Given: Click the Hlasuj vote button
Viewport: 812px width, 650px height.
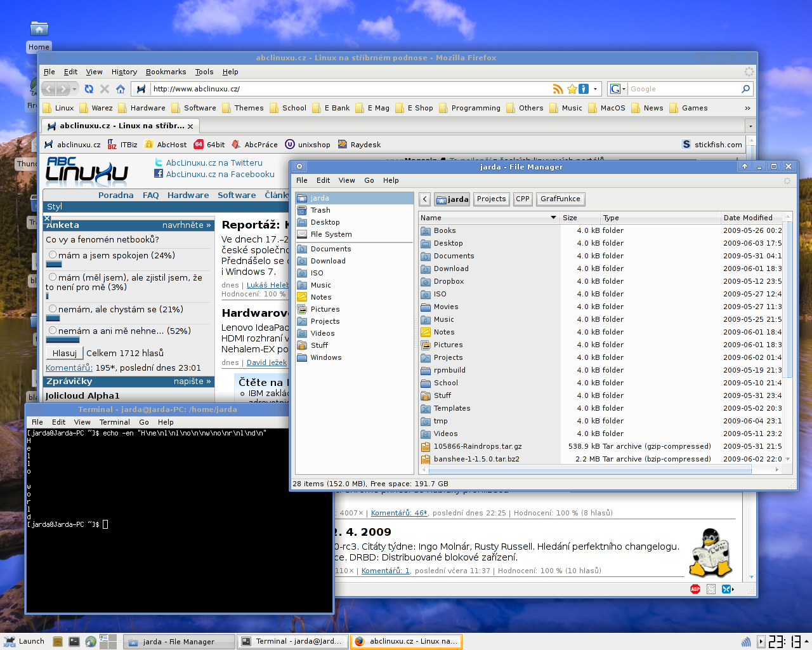Looking at the screenshot, I should pyautogui.click(x=65, y=353).
